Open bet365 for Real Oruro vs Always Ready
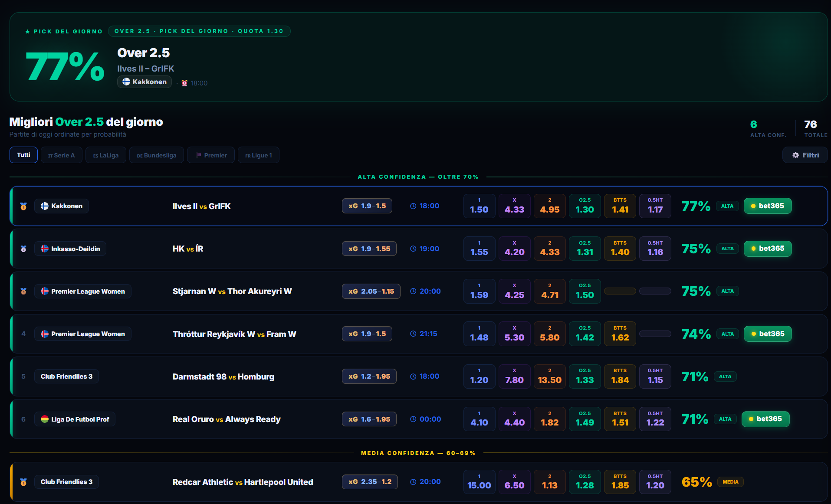The width and height of the screenshot is (831, 504). [765, 419]
